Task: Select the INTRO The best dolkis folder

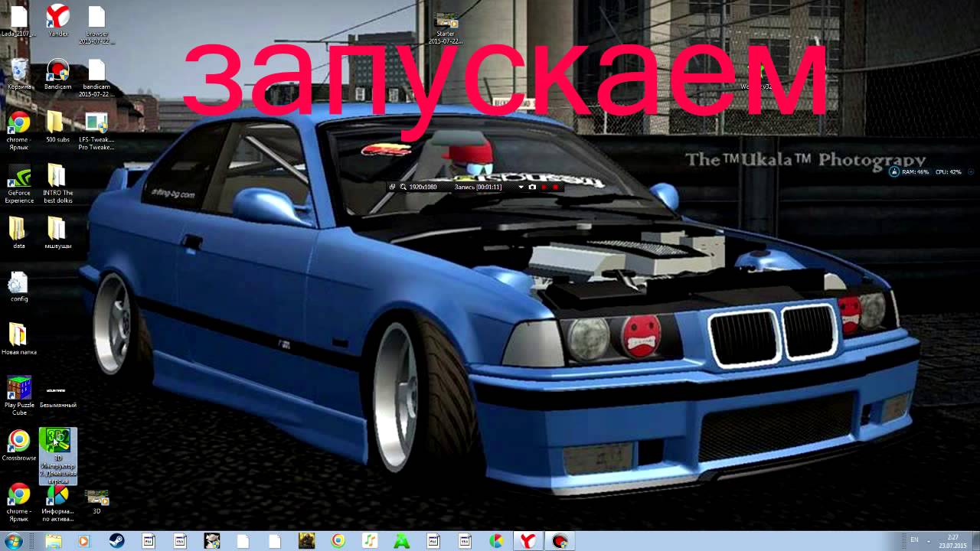Action: 58,184
